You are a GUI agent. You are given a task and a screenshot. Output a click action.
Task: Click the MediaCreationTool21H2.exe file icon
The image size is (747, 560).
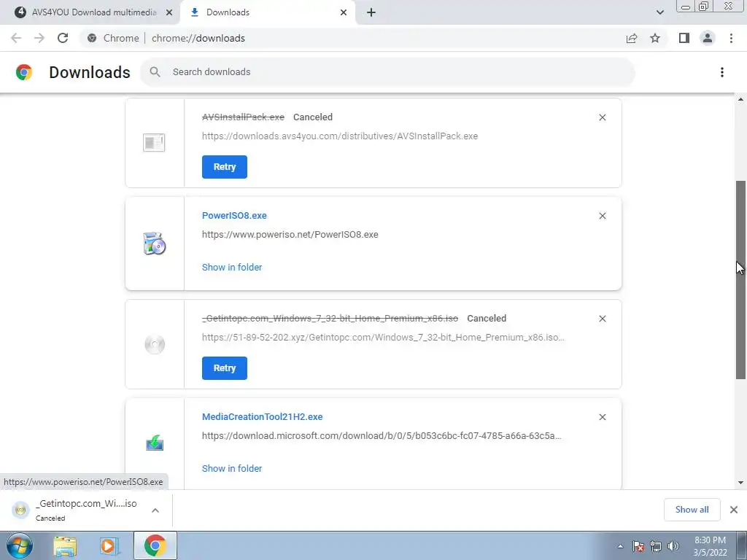pos(155,443)
